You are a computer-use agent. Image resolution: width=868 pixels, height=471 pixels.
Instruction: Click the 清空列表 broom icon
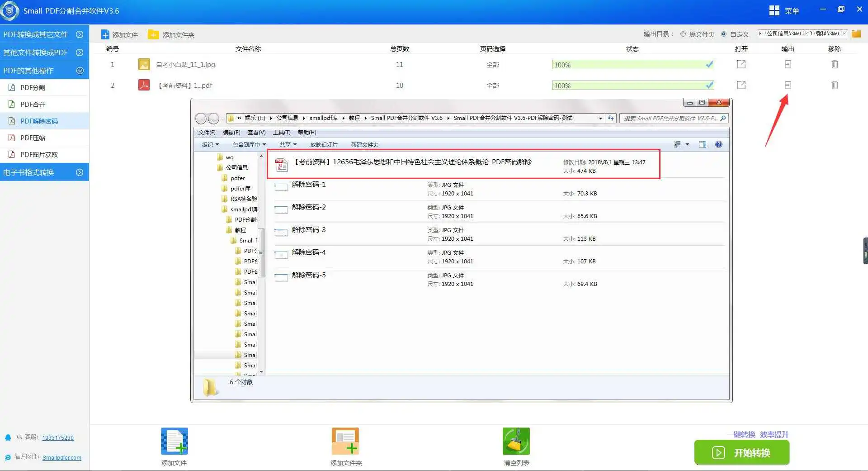tap(516, 441)
